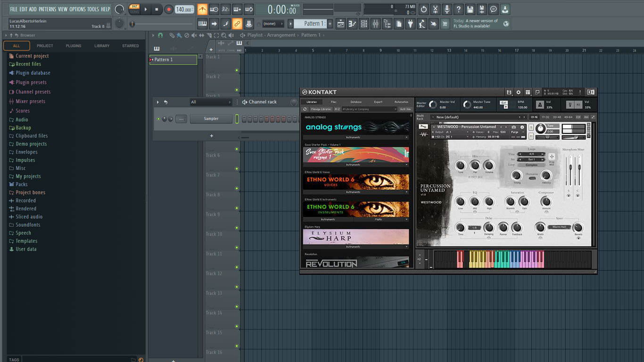Switch to Kontakt Files tab

tap(333, 102)
